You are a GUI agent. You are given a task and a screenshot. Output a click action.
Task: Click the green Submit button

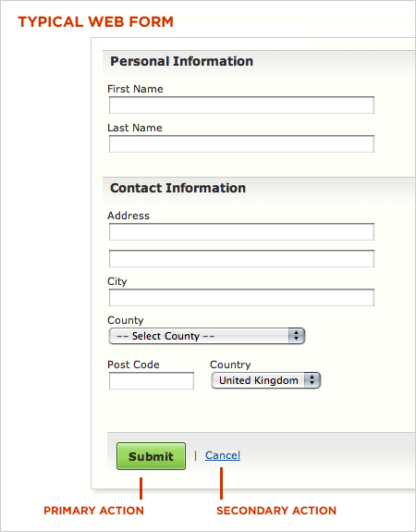pyautogui.click(x=151, y=456)
